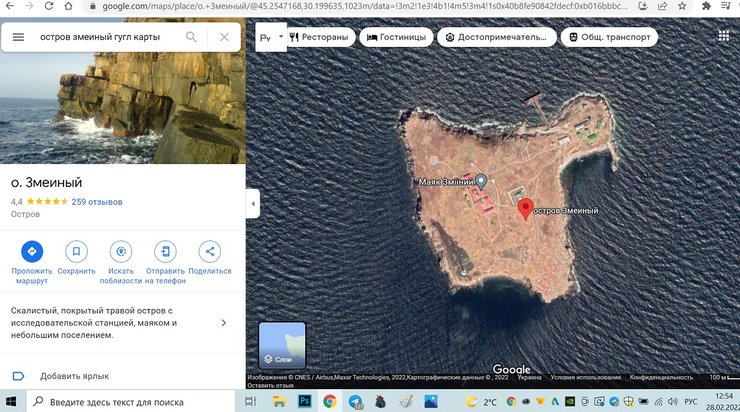Image resolution: width=740 pixels, height=412 pixels.
Task: Click the search magnifier icon
Action: tap(191, 38)
